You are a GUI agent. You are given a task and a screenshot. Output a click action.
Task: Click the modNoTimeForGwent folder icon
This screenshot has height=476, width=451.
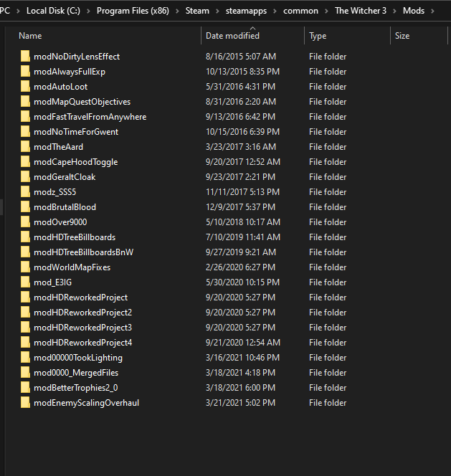click(x=25, y=132)
